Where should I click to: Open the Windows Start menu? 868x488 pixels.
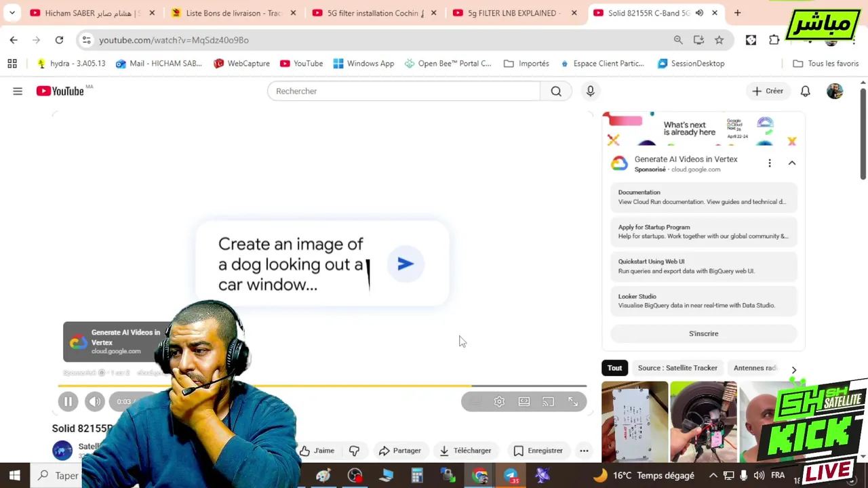[x=14, y=475]
